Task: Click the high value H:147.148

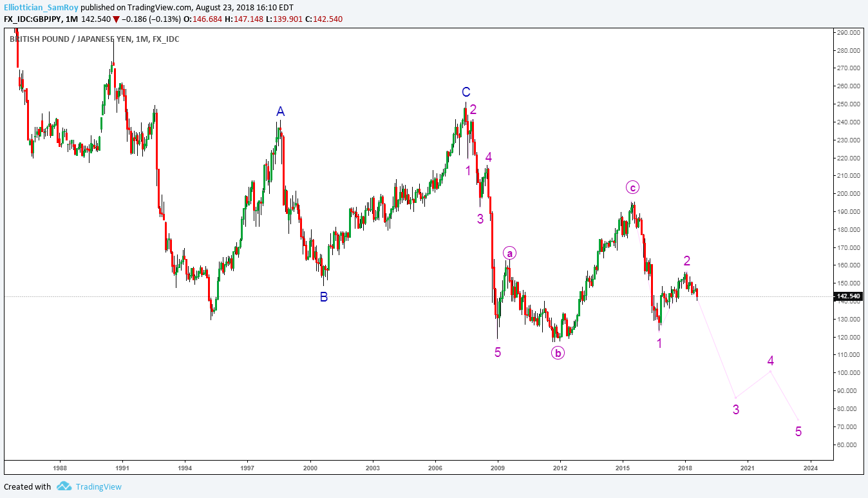Action: [x=244, y=19]
